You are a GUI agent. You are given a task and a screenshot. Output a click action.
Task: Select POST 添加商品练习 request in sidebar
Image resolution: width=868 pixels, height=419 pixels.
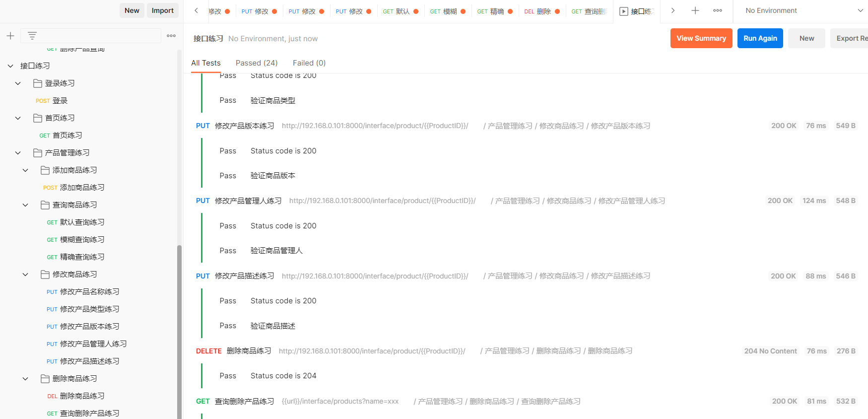[73, 188]
